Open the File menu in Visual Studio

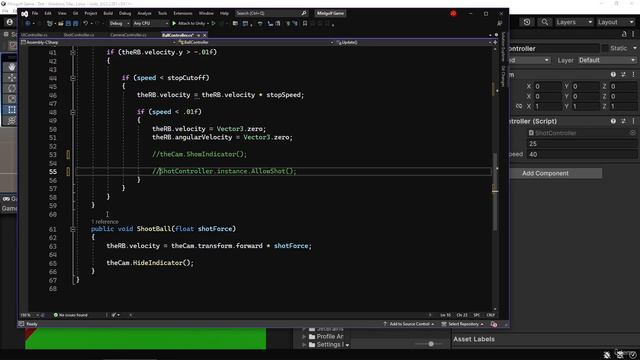[35, 13]
